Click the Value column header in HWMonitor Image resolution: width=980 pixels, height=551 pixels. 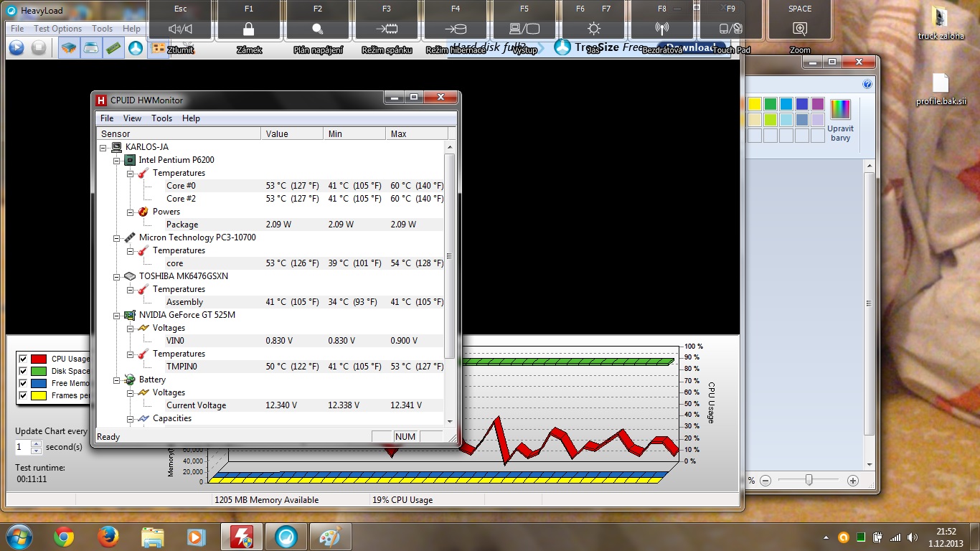click(292, 133)
